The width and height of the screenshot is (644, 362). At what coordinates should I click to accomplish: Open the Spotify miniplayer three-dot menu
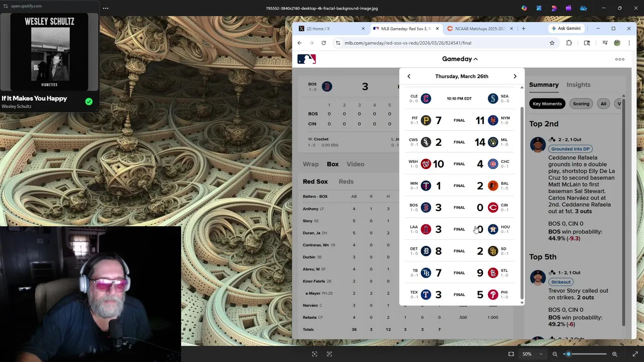tap(106, 8)
